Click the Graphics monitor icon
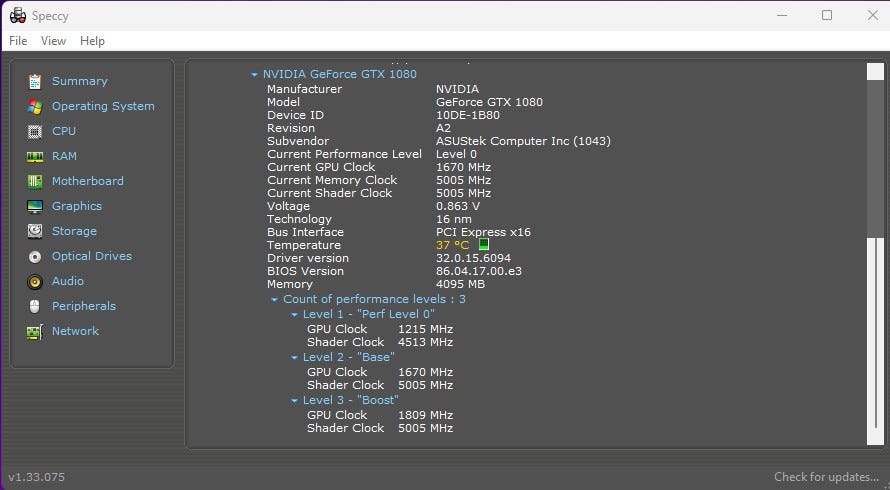Image resolution: width=890 pixels, height=490 pixels. (x=35, y=207)
